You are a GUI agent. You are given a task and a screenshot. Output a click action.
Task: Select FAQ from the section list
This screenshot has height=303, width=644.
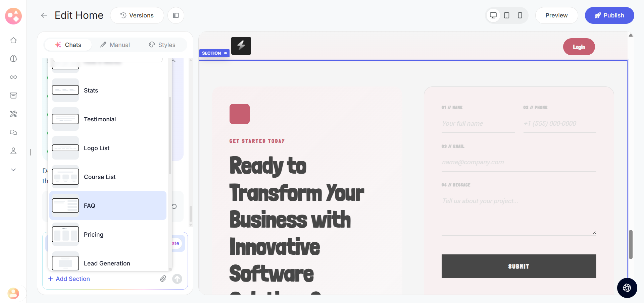pyautogui.click(x=108, y=205)
